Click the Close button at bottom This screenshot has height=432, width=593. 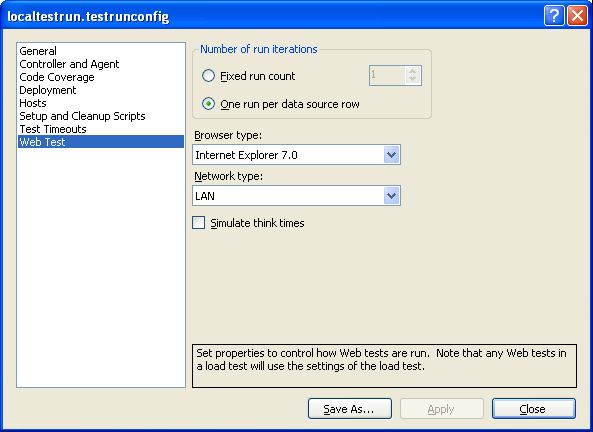click(x=534, y=409)
